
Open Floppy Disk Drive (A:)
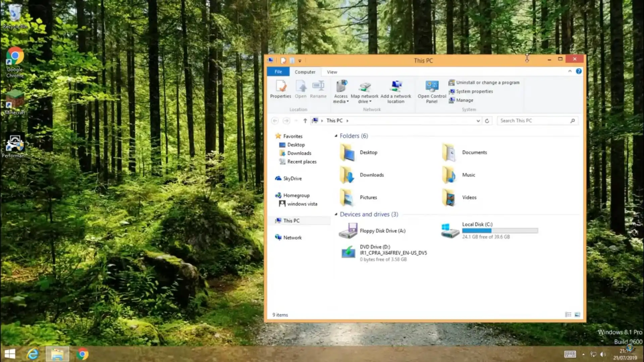pos(382,231)
